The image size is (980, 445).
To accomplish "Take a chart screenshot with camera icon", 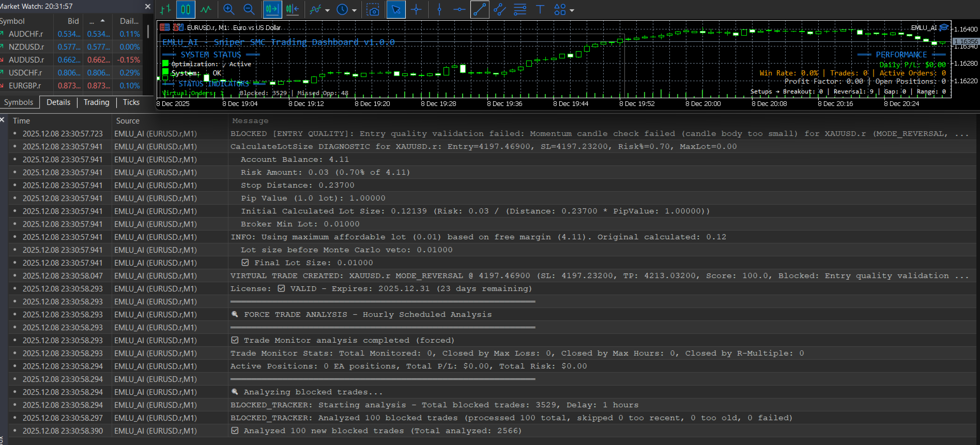I will pos(373,9).
